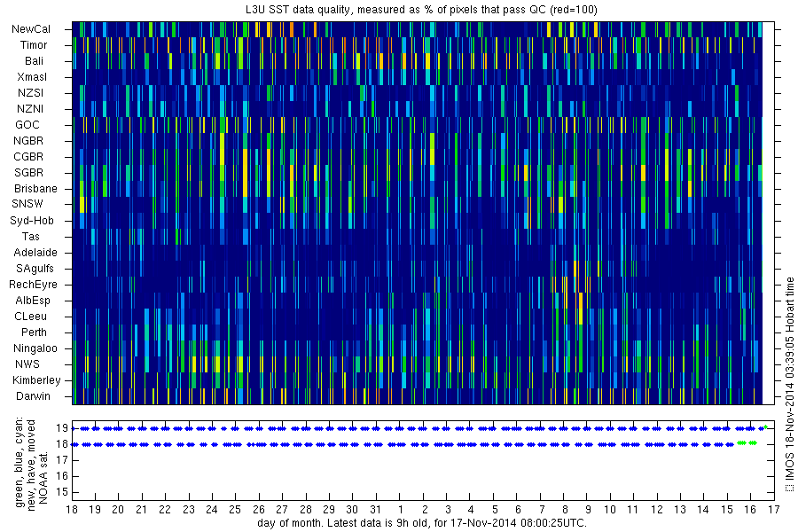Click day tick label 8

[565, 510]
